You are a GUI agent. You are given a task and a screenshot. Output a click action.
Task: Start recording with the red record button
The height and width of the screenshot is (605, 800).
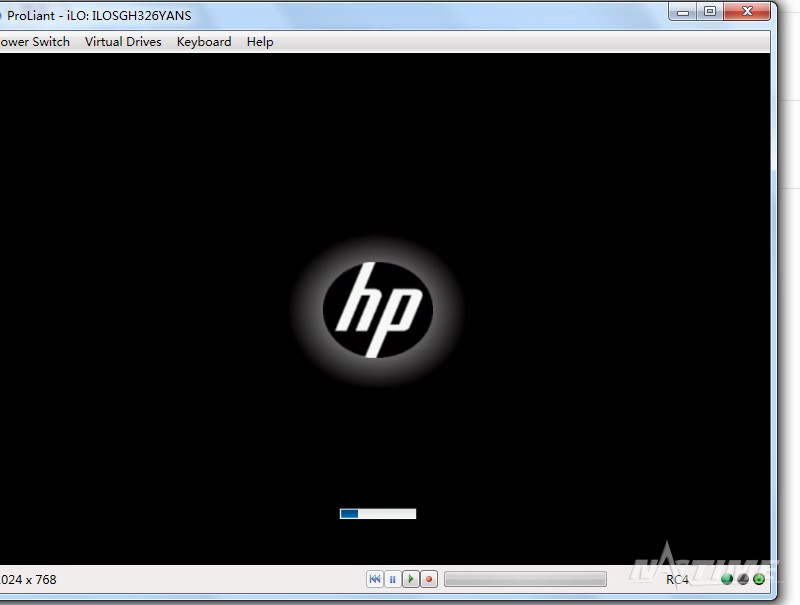point(429,579)
